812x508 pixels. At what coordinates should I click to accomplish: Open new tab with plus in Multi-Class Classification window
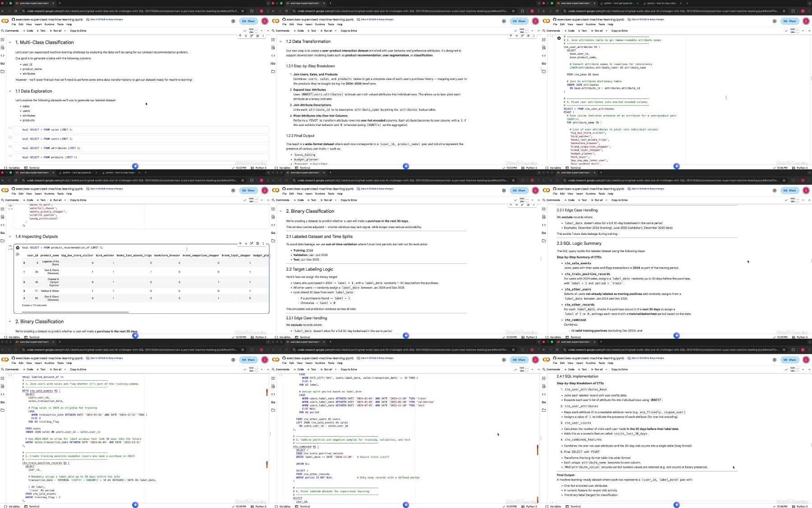coord(60,3)
